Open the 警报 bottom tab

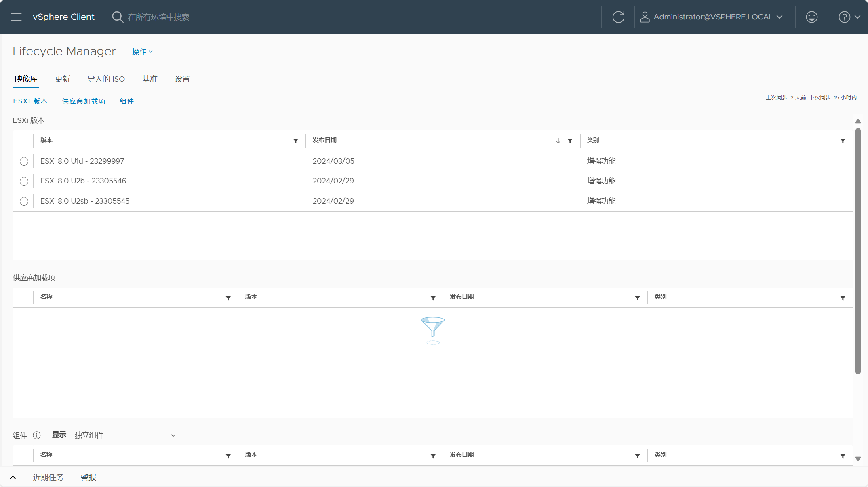(x=88, y=477)
